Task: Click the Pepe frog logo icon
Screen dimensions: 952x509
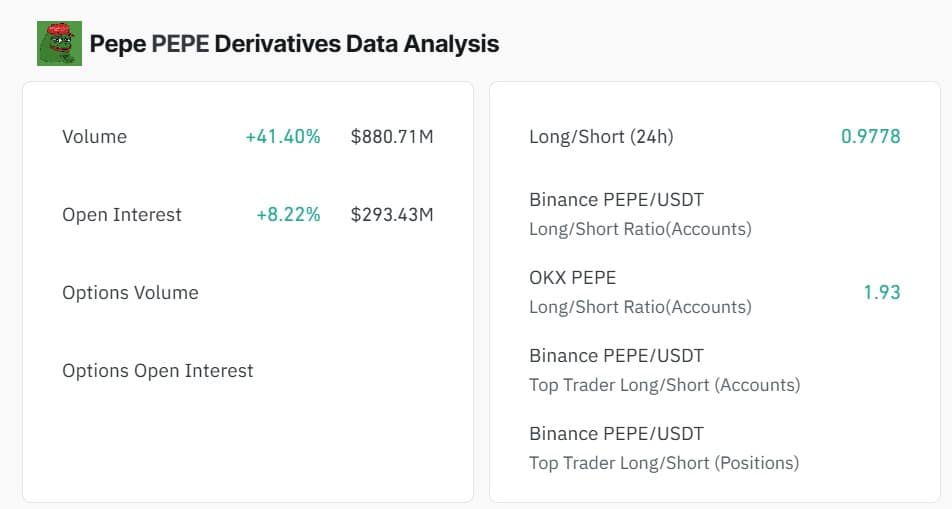Action: pos(59,44)
